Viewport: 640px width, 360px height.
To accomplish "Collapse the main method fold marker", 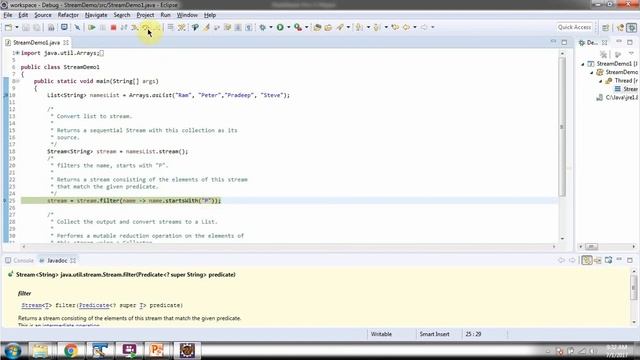I will (x=17, y=81).
